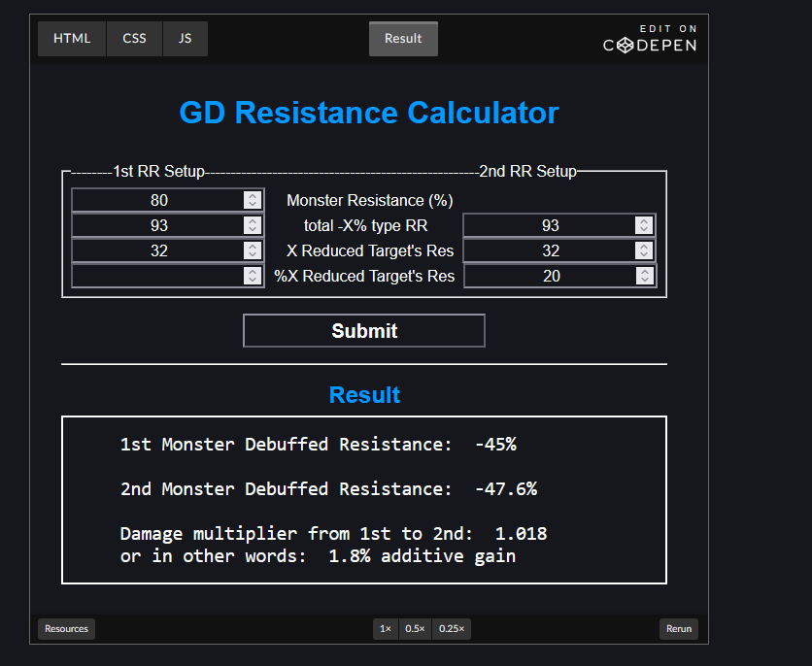Focus the empty 1st setup %X Reduced field
The height and width of the screenshot is (666, 812).
point(168,276)
